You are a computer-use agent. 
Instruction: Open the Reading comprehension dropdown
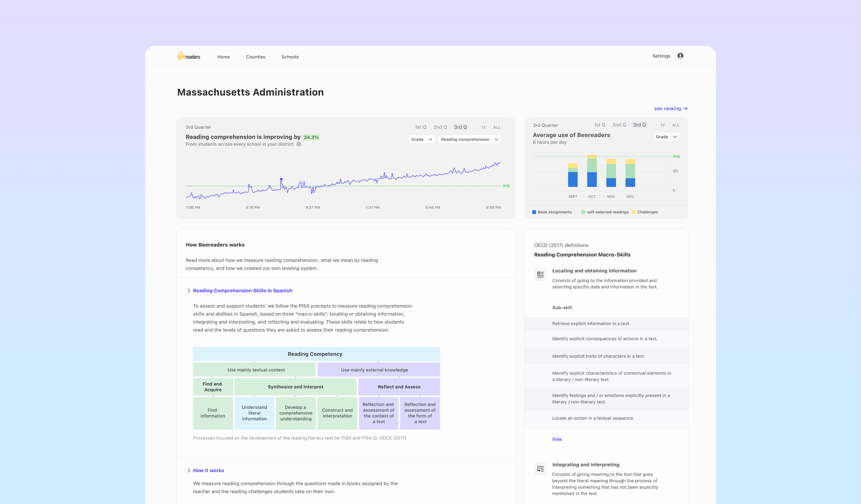(x=470, y=139)
